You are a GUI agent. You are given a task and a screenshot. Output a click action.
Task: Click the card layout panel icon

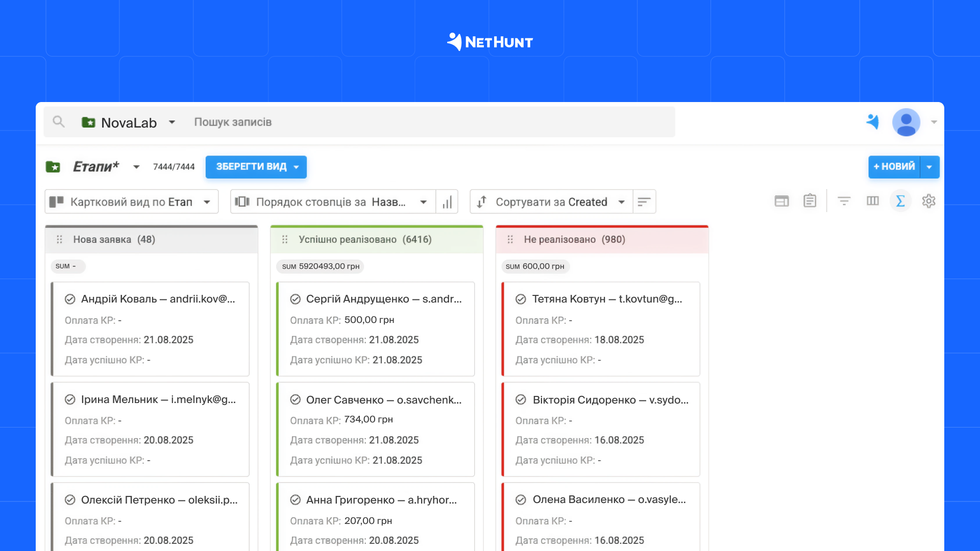tap(781, 201)
